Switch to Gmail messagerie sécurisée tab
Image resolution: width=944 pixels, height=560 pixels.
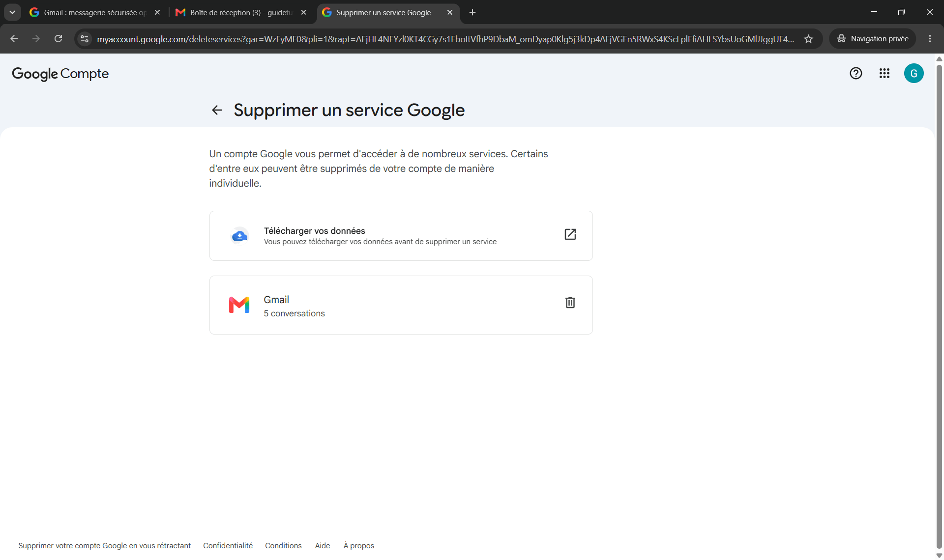click(x=95, y=12)
